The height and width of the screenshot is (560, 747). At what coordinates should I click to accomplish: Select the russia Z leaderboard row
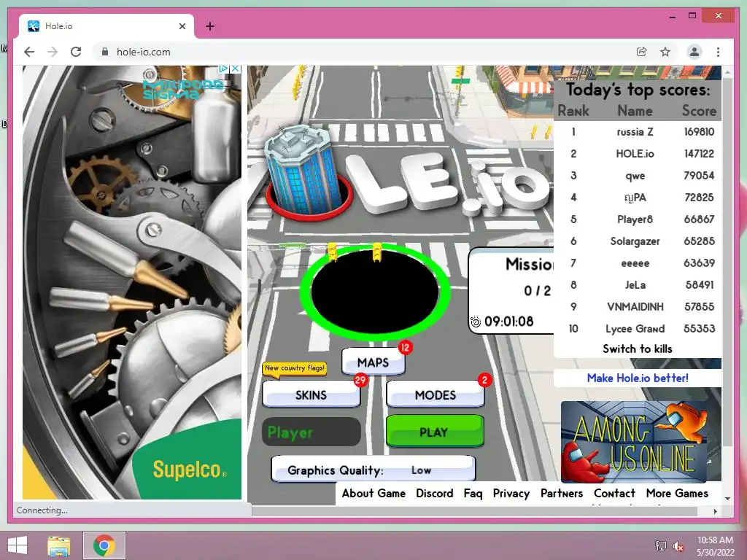pos(638,132)
